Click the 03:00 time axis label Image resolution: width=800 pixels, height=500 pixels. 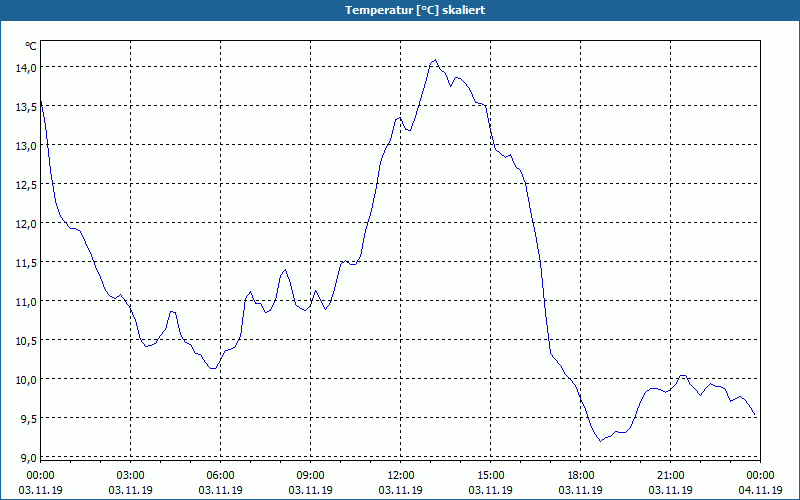click(131, 476)
